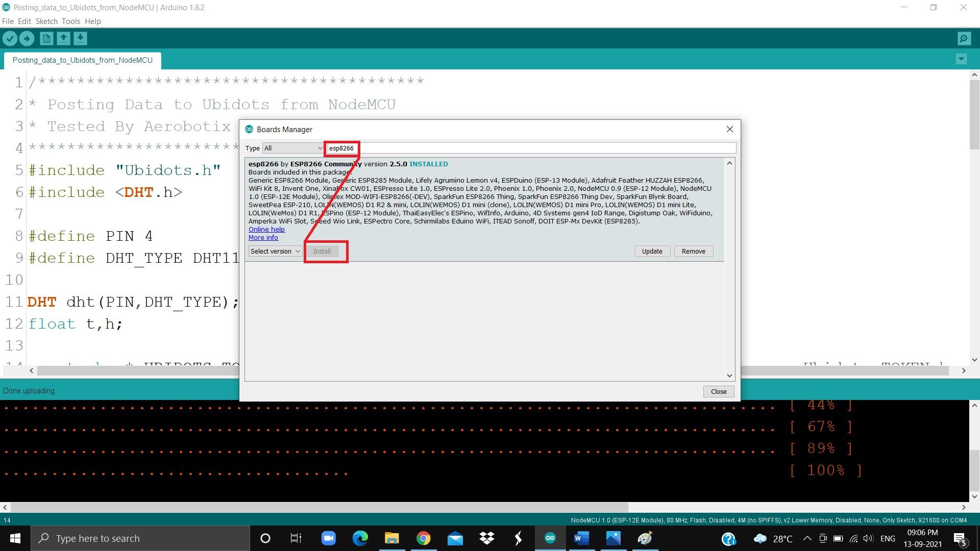Click the taskbar search box
The image size is (980, 551).
(x=140, y=538)
